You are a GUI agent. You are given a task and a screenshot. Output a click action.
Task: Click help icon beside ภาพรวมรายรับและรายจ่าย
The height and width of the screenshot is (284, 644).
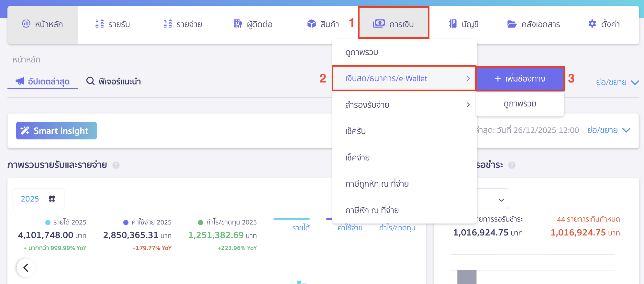[x=116, y=165]
